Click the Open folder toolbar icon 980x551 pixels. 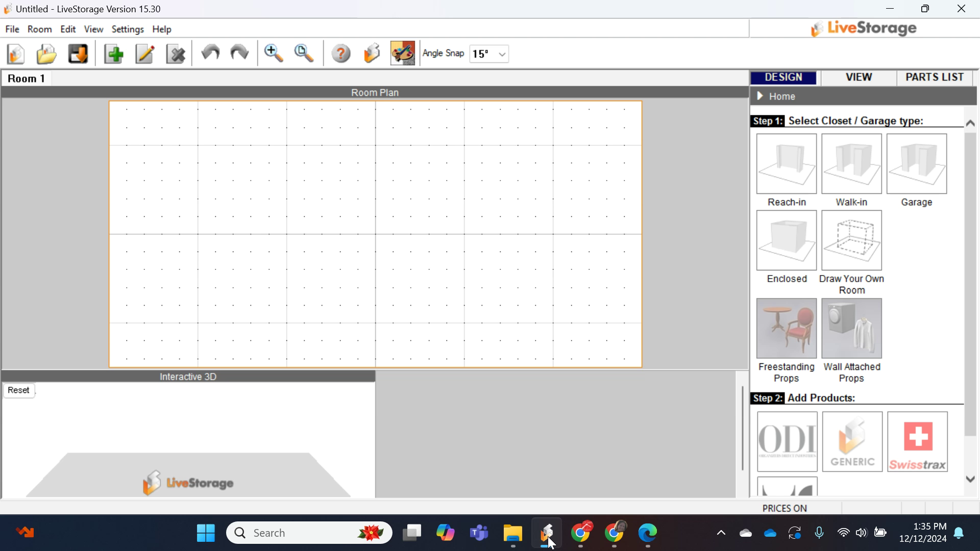pyautogui.click(x=46, y=54)
